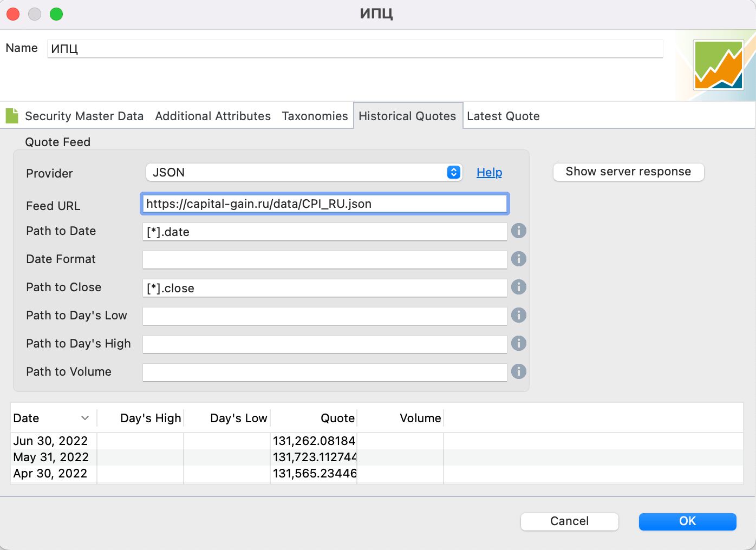Click quote value 131,565.23446

(315, 474)
